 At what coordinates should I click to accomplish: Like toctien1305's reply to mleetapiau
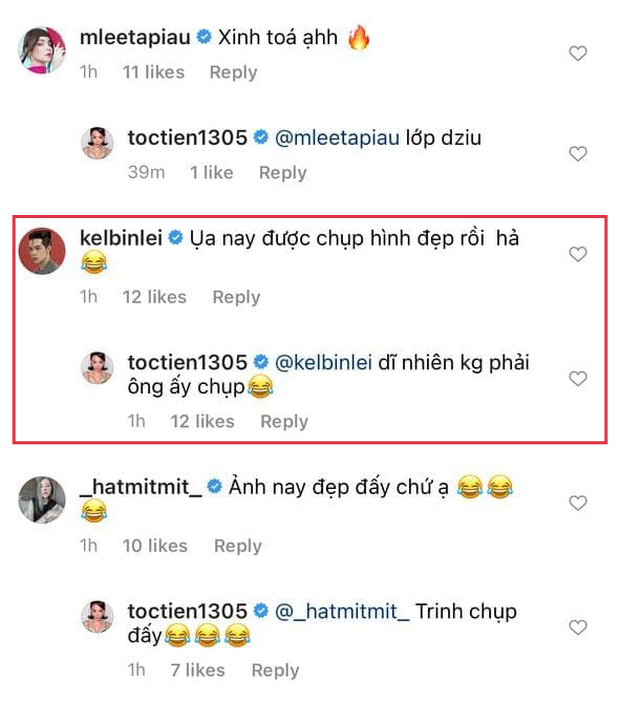[x=578, y=154]
